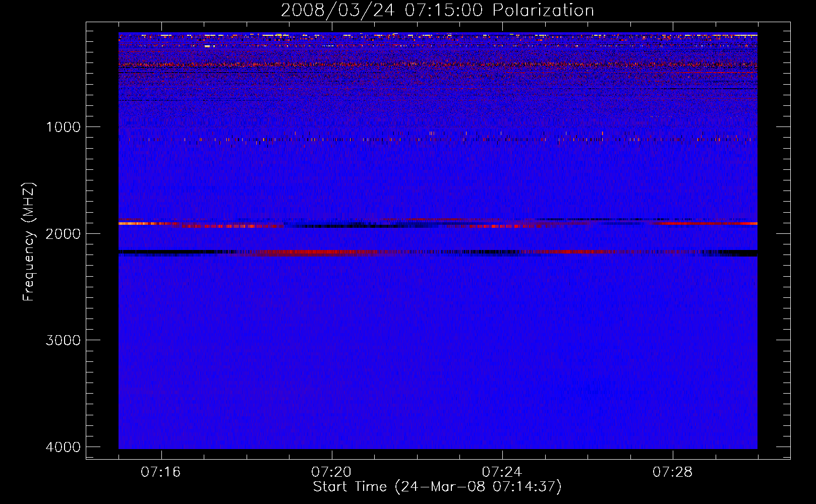Click the 07:20 time tick label

coord(331,472)
